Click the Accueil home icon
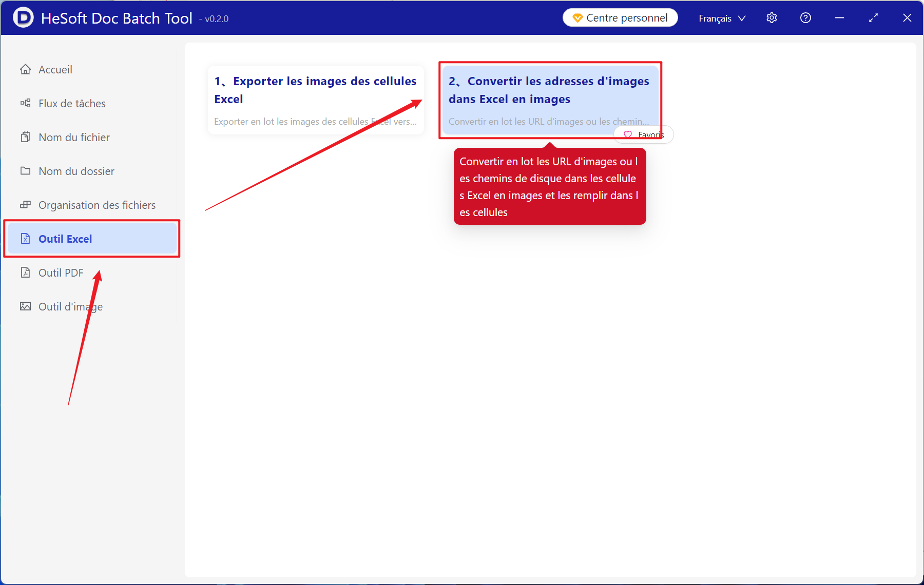Screen dimensions: 924x585 pos(25,69)
